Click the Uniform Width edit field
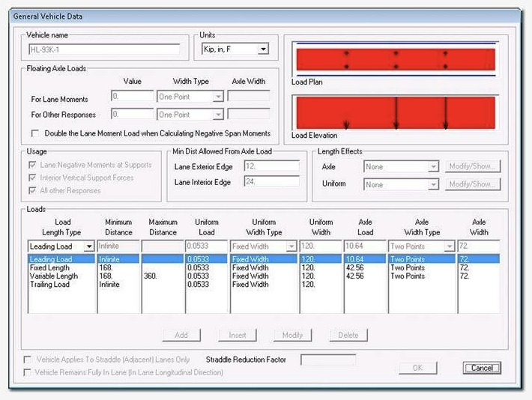 tap(321, 246)
